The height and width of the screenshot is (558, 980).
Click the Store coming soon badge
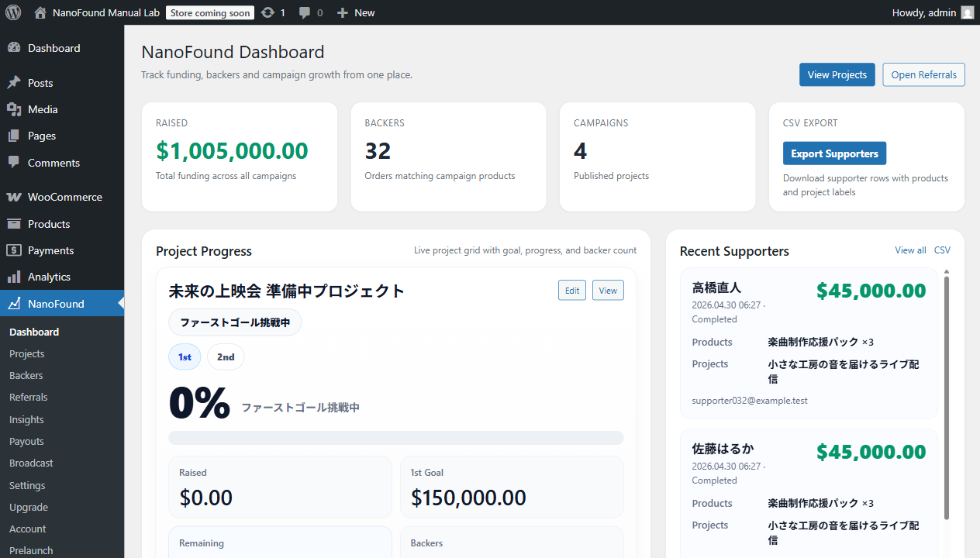coord(210,12)
